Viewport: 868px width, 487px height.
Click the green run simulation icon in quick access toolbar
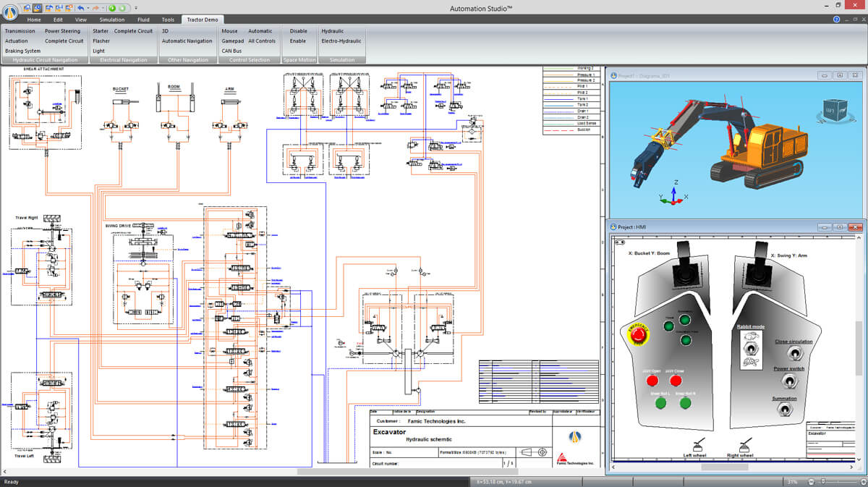(111, 7)
